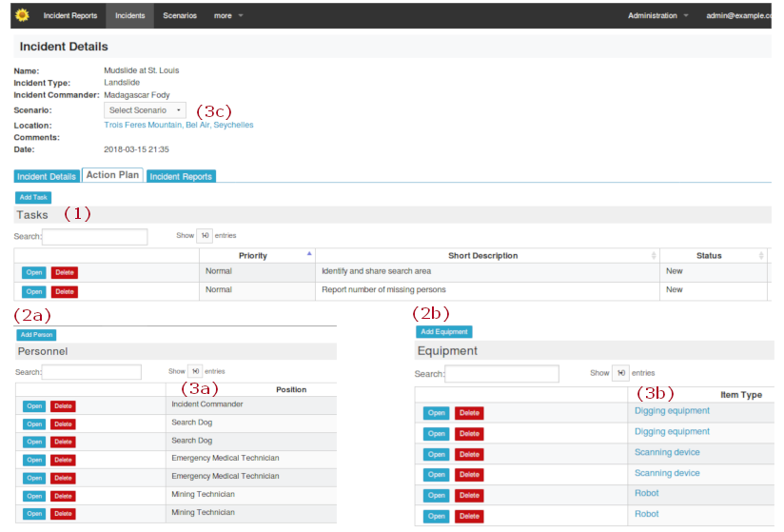This screenshot has width=784, height=532.
Task: Open Incident Reports in top navigation bar
Action: (x=70, y=15)
